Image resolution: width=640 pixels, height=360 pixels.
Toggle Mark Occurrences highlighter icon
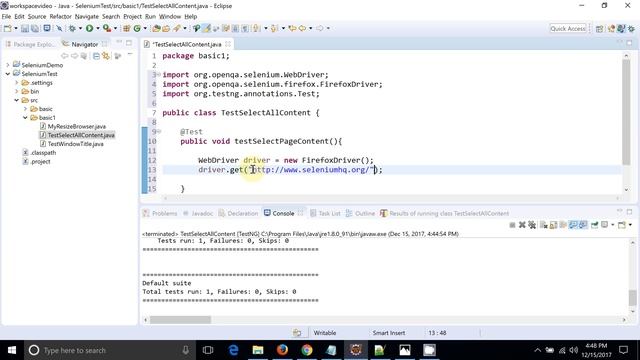(207, 28)
